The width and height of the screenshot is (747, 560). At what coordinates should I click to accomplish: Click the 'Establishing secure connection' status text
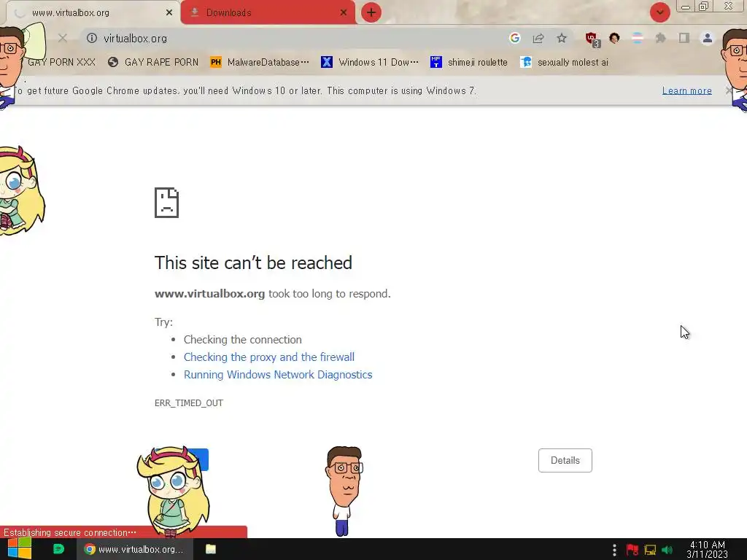pyautogui.click(x=70, y=532)
